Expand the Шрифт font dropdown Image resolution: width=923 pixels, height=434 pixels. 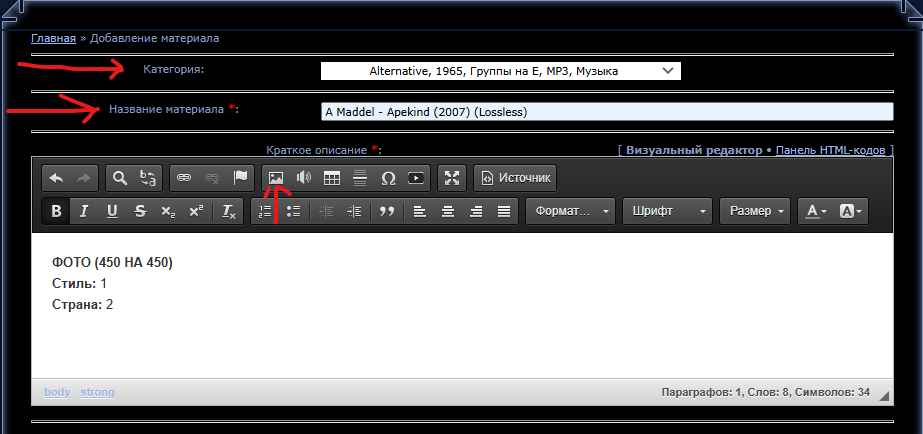click(x=667, y=211)
